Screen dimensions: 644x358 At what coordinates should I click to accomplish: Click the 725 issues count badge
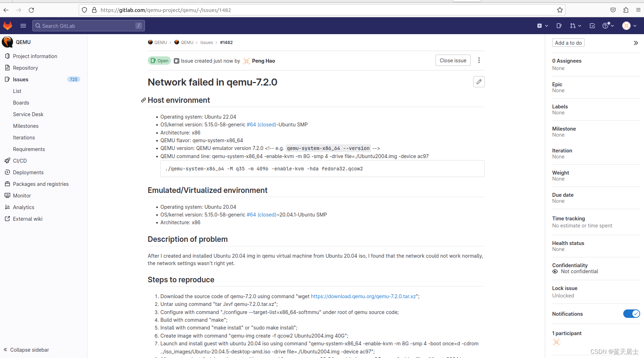tap(74, 80)
